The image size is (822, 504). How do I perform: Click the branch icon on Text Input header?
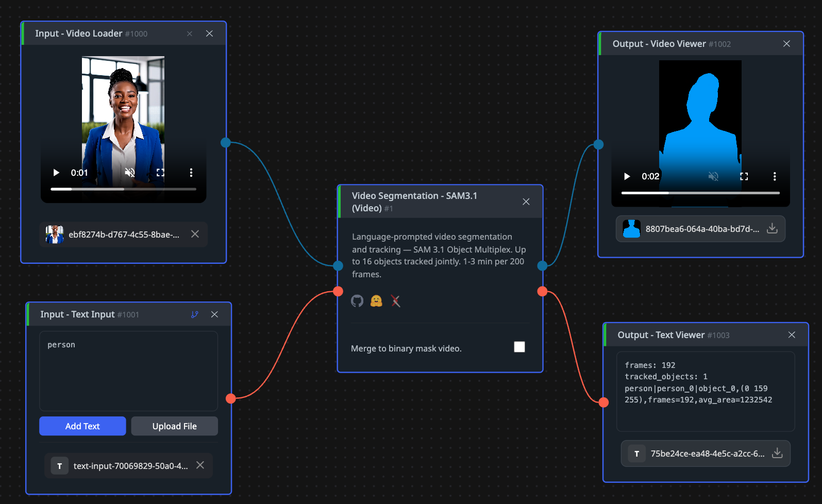195,314
